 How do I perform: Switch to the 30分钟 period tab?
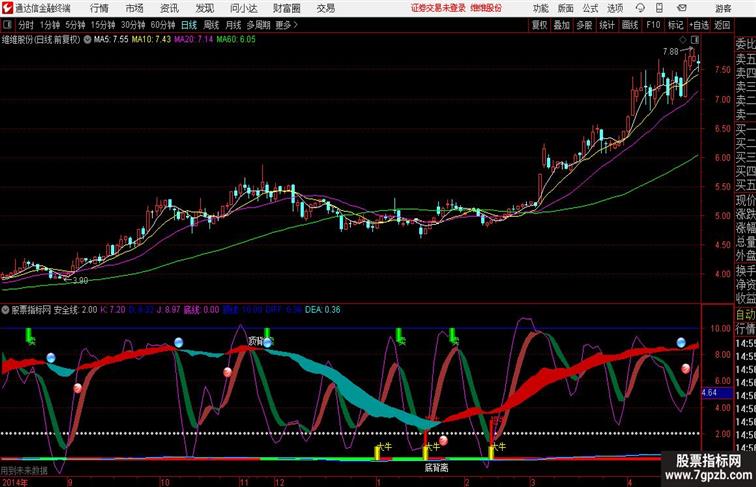[133, 25]
